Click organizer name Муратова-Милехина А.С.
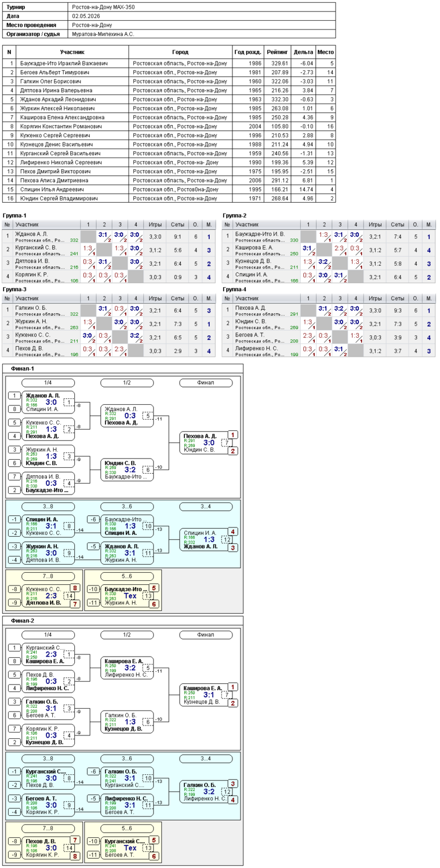Viewport: 440px width, 868px height. [x=103, y=34]
